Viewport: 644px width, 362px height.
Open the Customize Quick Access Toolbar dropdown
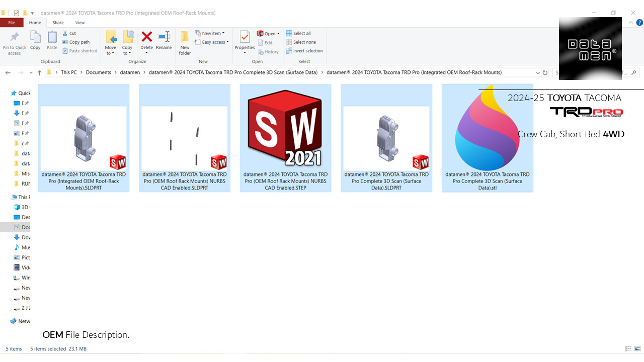tap(33, 13)
